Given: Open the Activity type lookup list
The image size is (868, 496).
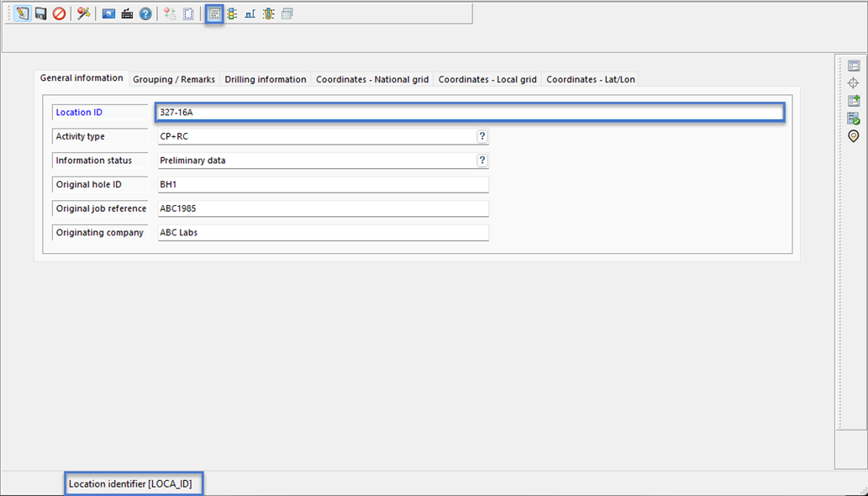Looking at the screenshot, I should (482, 136).
